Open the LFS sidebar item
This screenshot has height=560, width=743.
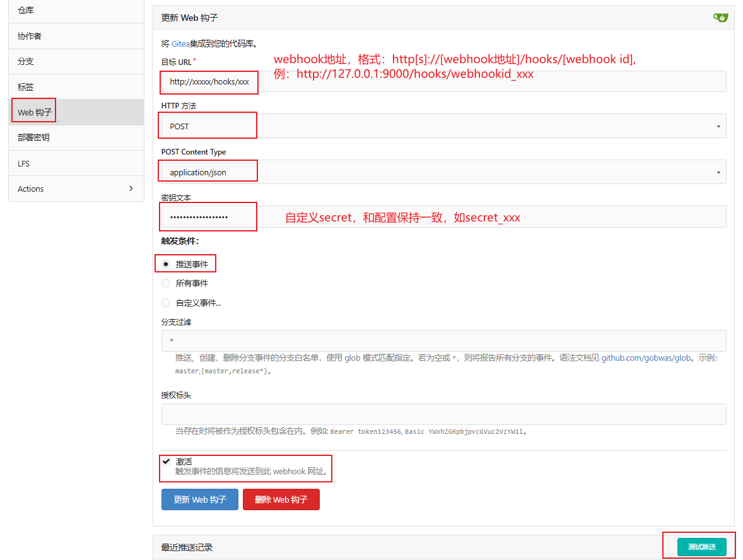coord(76,163)
